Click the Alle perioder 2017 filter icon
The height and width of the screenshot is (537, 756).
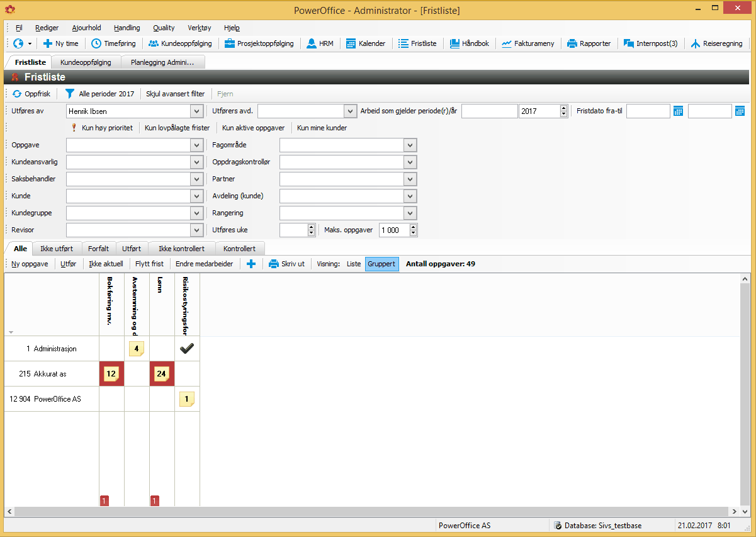(x=70, y=94)
